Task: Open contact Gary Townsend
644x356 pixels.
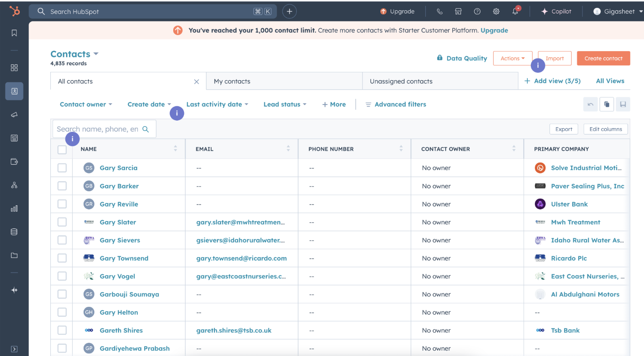Action: [x=124, y=258]
